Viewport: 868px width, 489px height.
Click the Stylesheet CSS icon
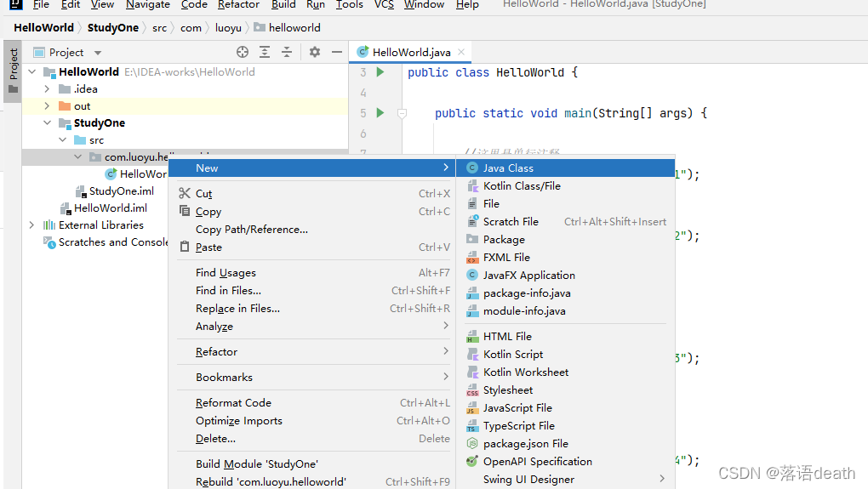point(472,390)
